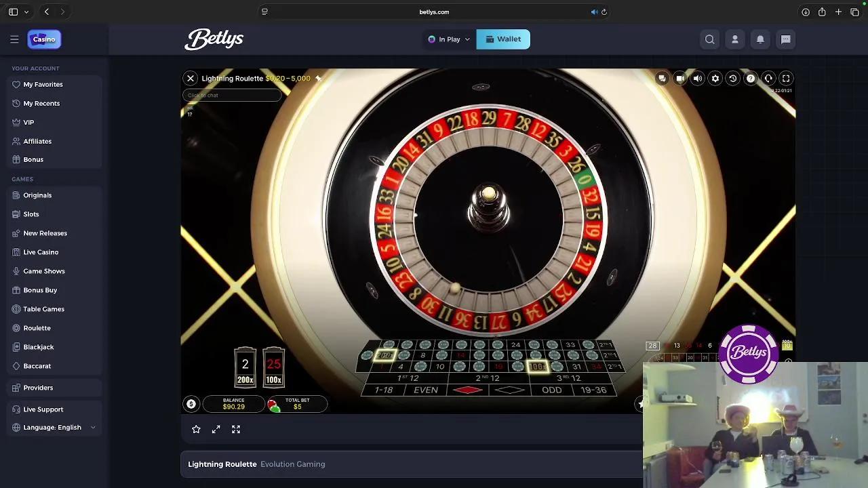Screen dimensions: 868x488
Task: Open the game help question icon
Action: coord(751,79)
